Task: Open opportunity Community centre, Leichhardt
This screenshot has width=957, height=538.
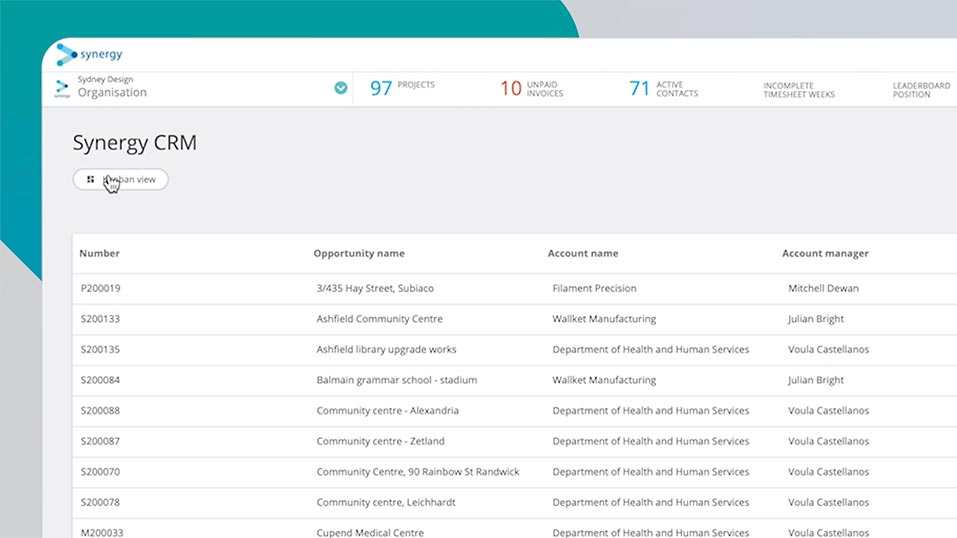Action: click(386, 502)
